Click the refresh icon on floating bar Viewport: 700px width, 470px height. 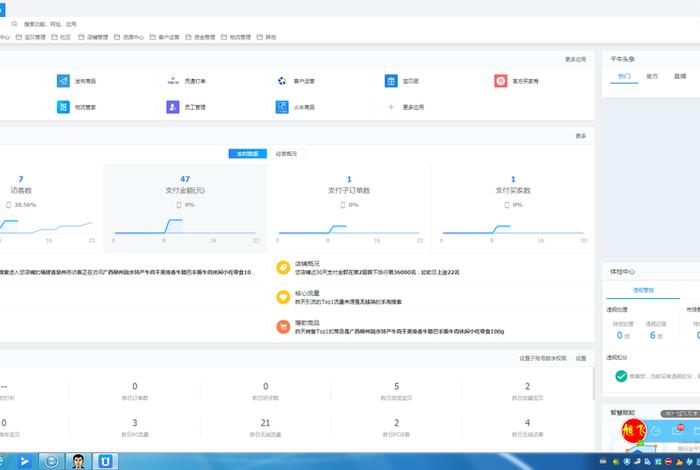[656, 431]
